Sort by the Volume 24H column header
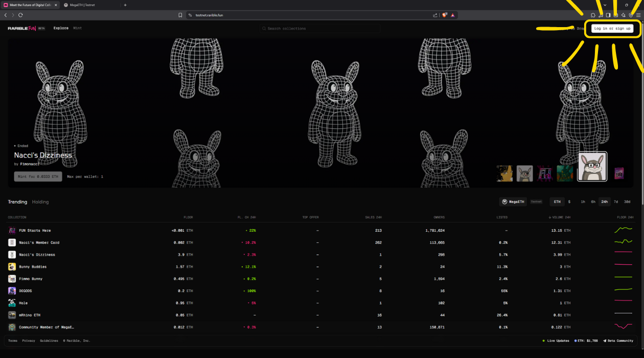This screenshot has height=358, width=644. (x=560, y=217)
